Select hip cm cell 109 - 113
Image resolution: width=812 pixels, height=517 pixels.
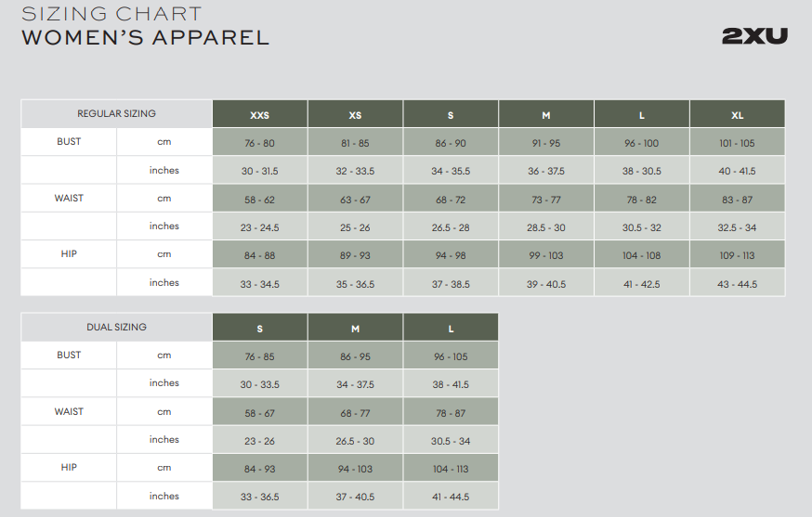click(x=737, y=254)
